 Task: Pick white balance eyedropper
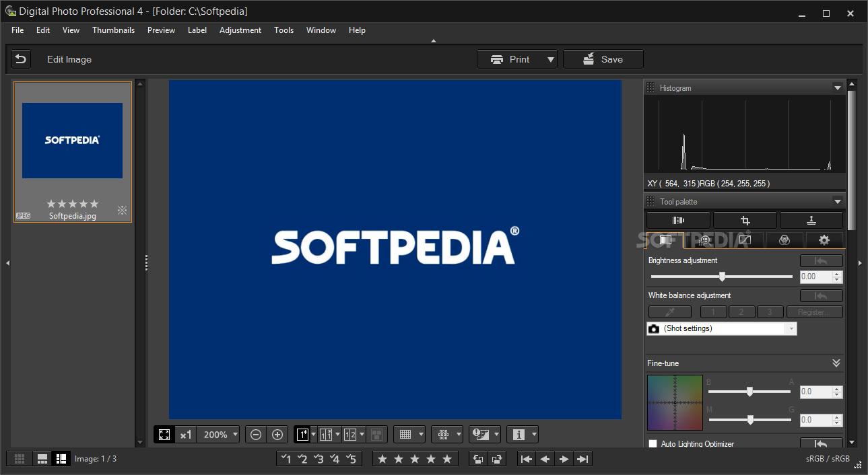[670, 312]
